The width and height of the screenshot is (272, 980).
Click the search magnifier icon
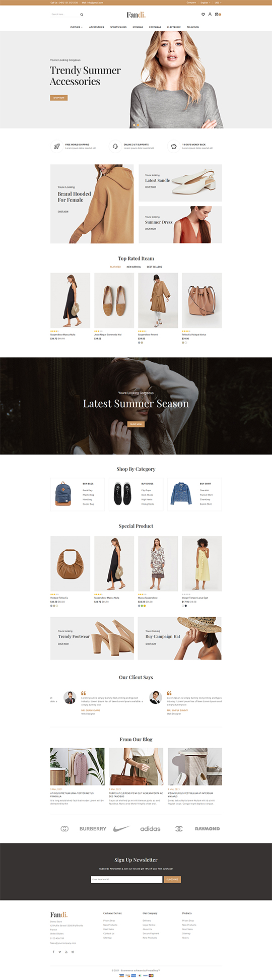82,15
